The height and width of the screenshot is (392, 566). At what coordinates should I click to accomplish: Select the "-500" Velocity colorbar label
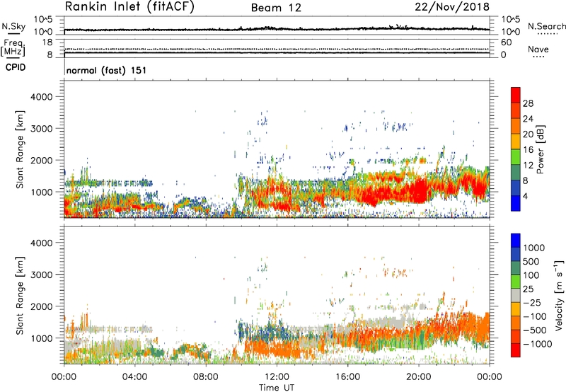534,330
